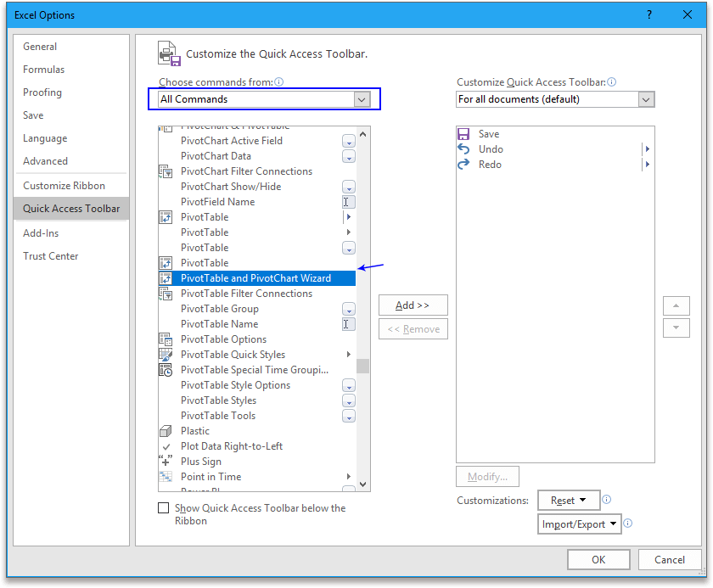Click the Plus Sign icon
Screen dimensions: 713x588
click(166, 462)
